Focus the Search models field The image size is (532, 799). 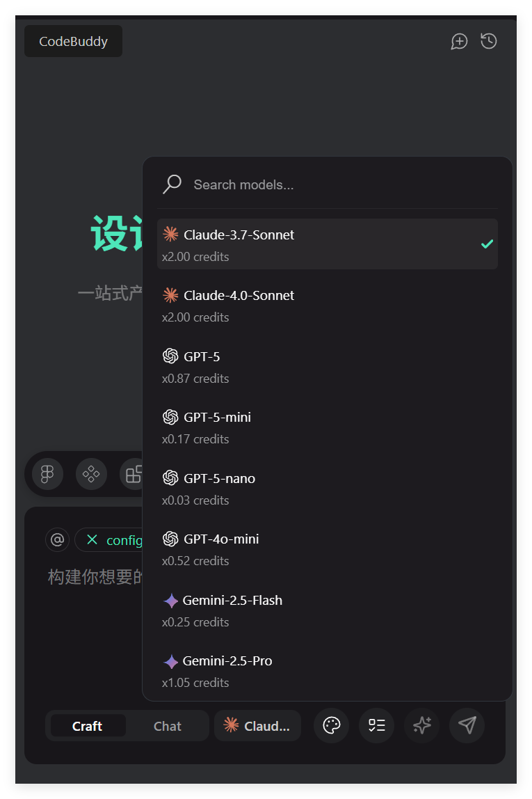pyautogui.click(x=334, y=184)
